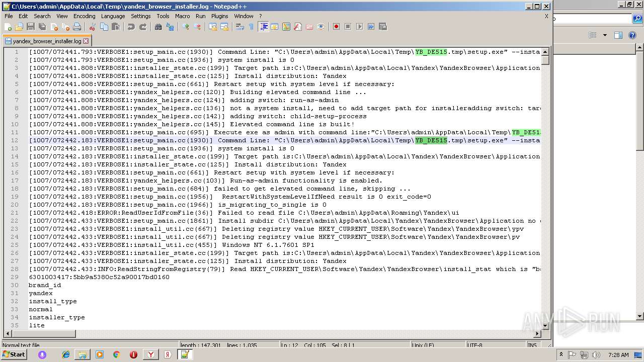This screenshot has height=362, width=644.
Task: Toggle file monitoring (eye icon)
Action: [x=321, y=27]
